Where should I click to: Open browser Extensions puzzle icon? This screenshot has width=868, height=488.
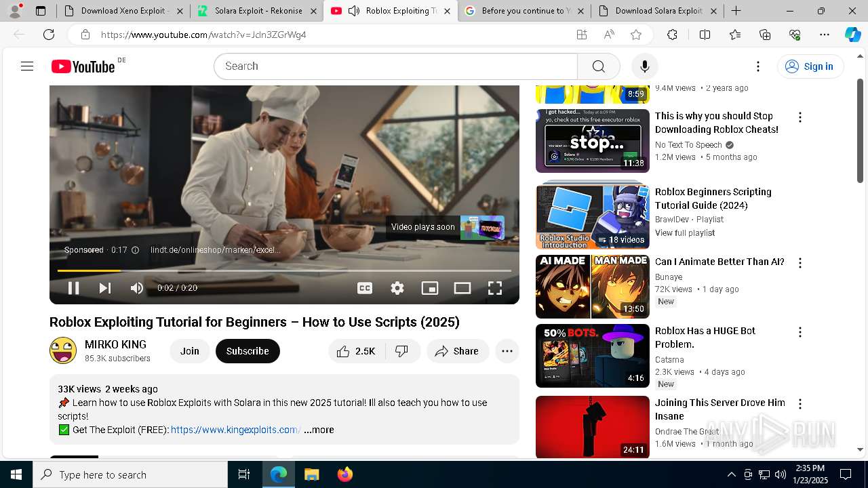point(672,35)
